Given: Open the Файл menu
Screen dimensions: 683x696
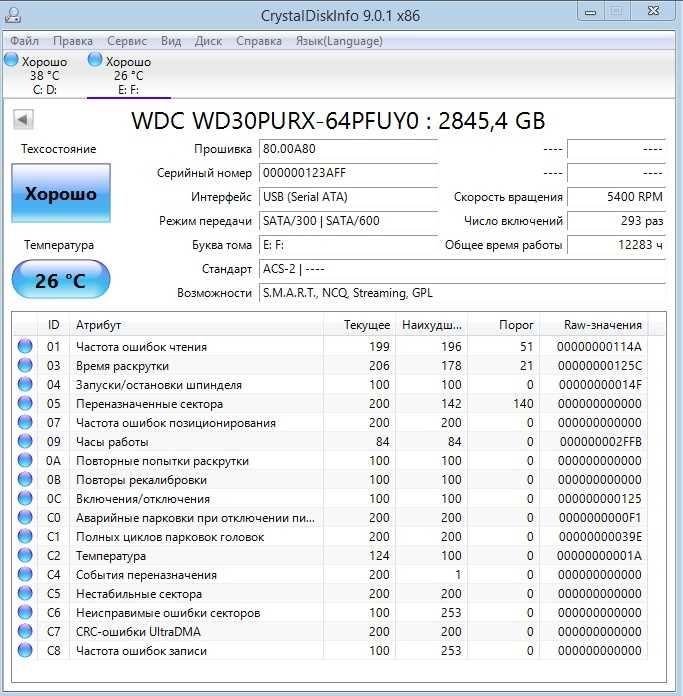Looking at the screenshot, I should [x=24, y=41].
